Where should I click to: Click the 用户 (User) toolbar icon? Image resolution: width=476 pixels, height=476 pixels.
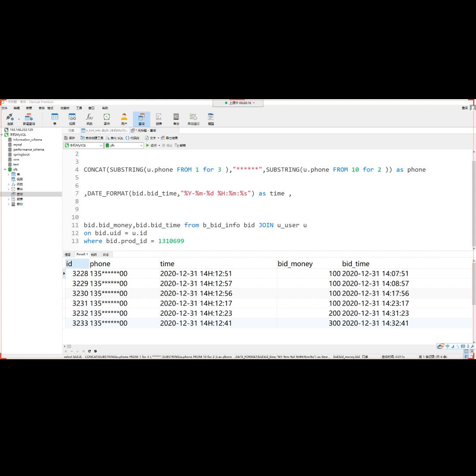[124, 118]
